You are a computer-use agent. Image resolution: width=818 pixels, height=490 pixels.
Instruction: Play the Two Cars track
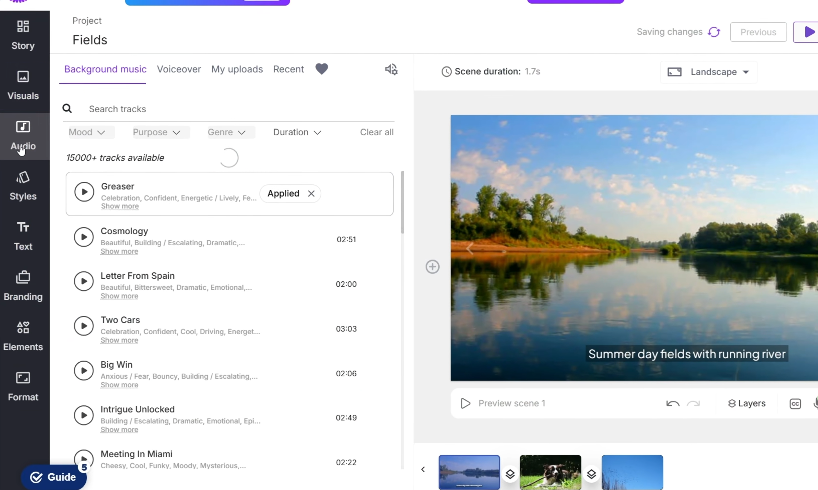(83, 326)
